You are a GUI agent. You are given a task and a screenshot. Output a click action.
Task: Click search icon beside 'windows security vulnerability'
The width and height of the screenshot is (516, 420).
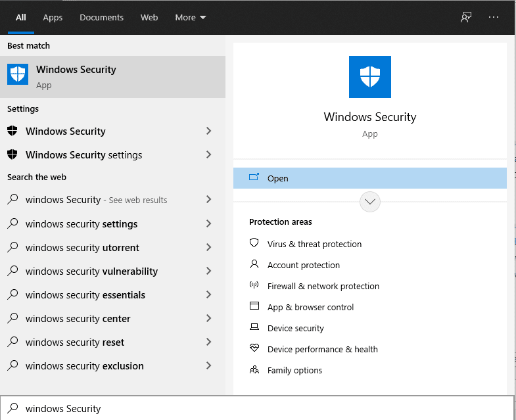[x=12, y=271]
